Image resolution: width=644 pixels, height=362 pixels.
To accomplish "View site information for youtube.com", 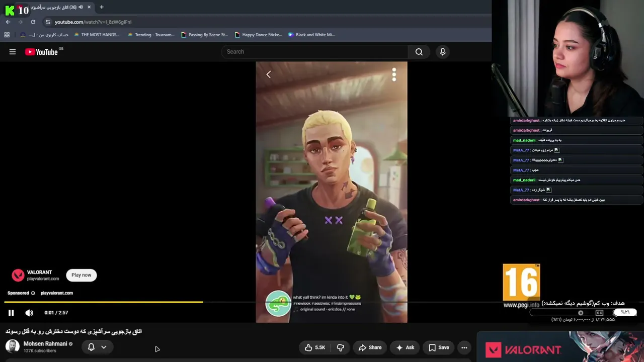I will (x=48, y=22).
